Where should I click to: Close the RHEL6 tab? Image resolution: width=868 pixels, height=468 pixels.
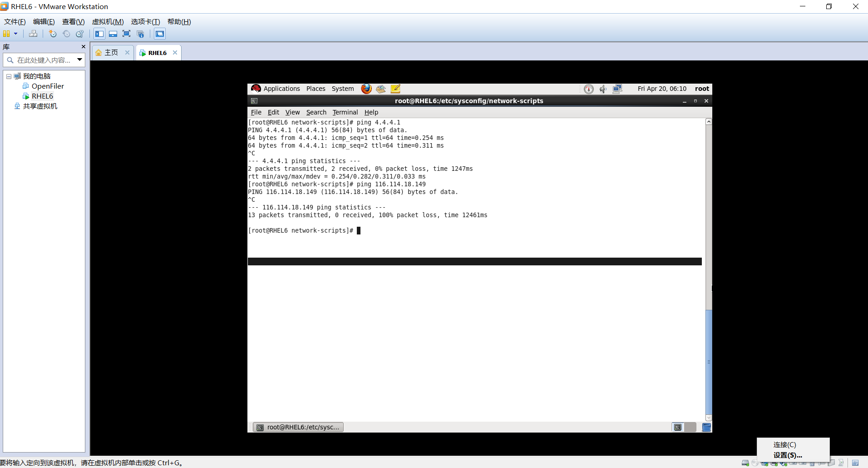175,53
